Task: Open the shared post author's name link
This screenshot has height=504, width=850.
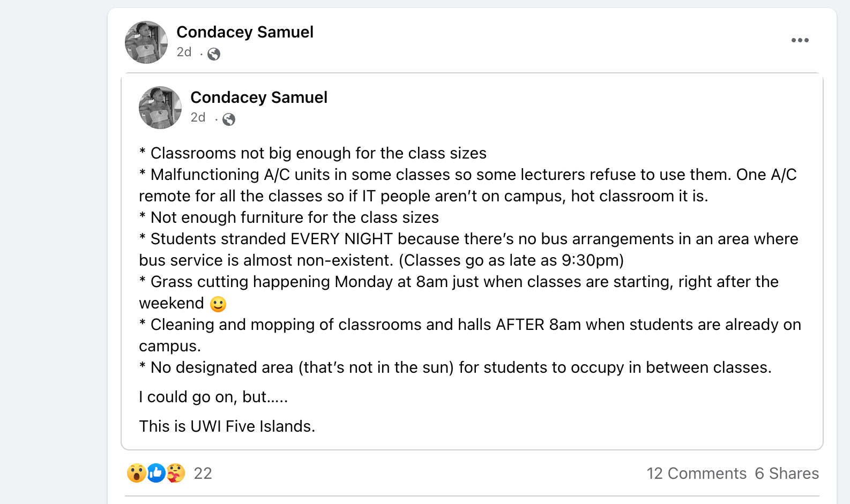Action: tap(259, 97)
